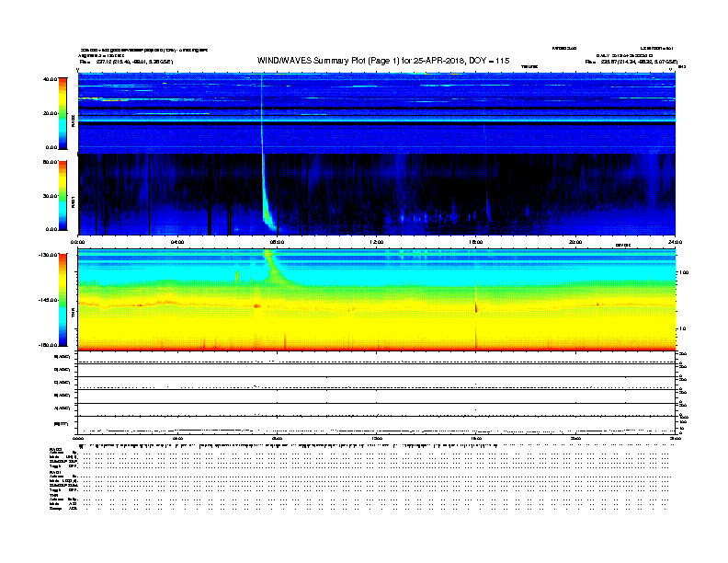Click the RAD1 heading in the bottom status table
The width and height of the screenshot is (728, 563).
tap(55, 473)
